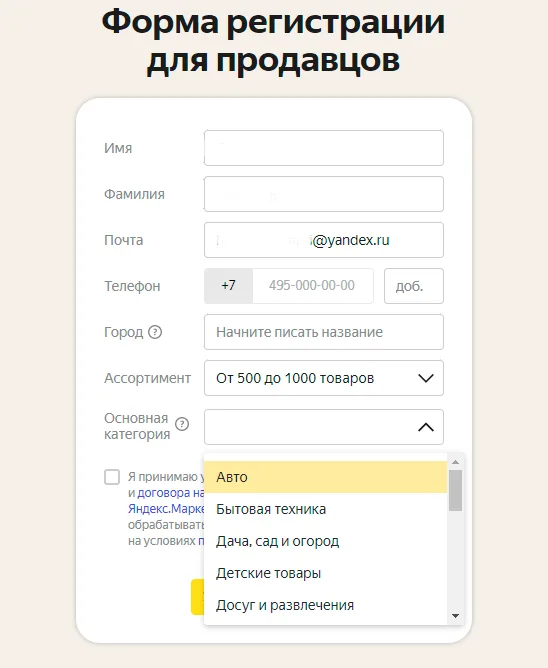Click the scrollbar up arrow in the dropdown list
This screenshot has height=668, width=548.
(x=455, y=462)
